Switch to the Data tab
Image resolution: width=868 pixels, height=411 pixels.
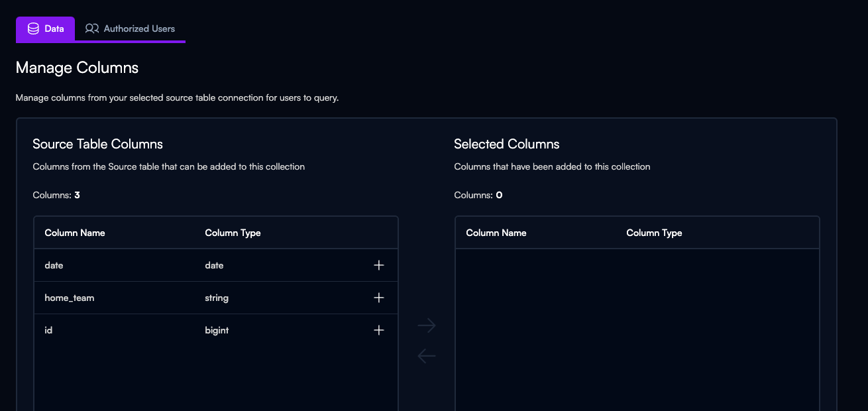(x=46, y=29)
